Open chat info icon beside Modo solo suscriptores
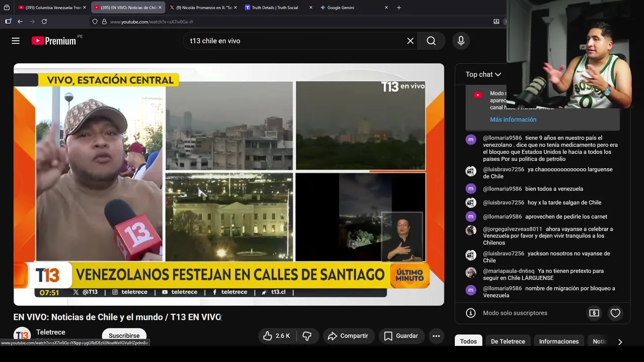This screenshot has width=644, height=362. click(x=471, y=313)
